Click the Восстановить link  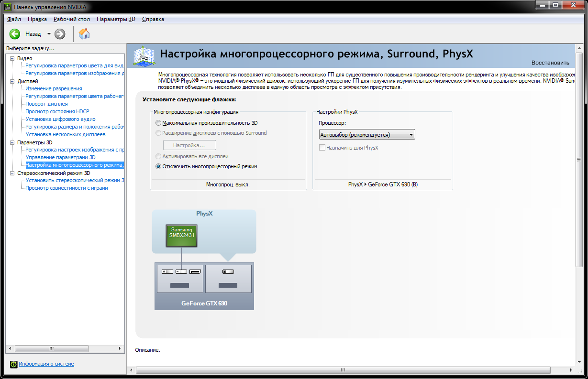550,63
